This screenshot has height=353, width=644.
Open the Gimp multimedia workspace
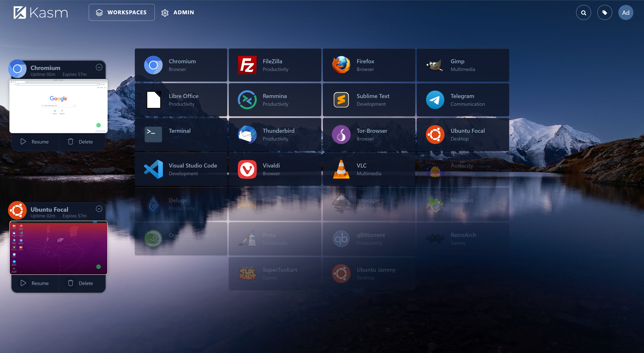point(463,65)
